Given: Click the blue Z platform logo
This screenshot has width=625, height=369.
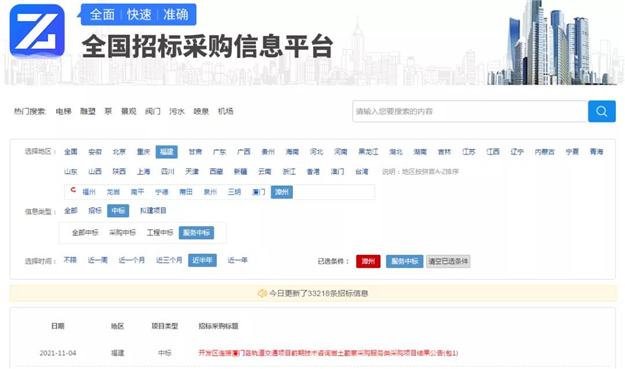Looking at the screenshot, I should (x=37, y=31).
